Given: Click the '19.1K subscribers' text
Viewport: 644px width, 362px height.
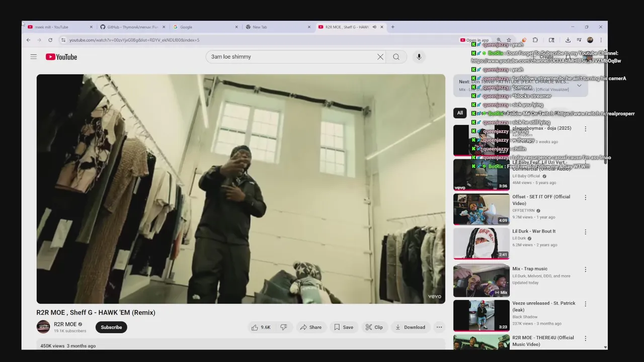Looking at the screenshot, I should (x=70, y=331).
